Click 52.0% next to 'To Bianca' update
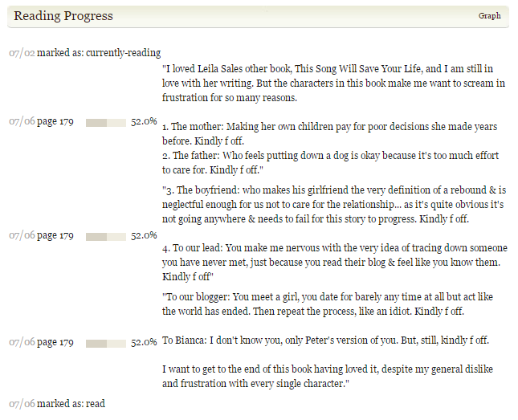The height and width of the screenshot is (420, 518). point(144,342)
